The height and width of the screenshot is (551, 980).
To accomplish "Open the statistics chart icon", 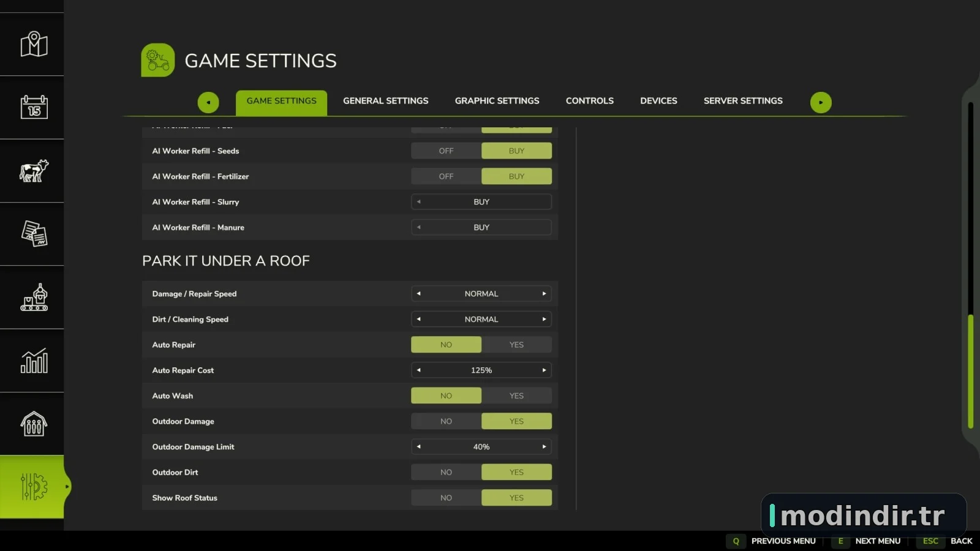I will [x=34, y=361].
